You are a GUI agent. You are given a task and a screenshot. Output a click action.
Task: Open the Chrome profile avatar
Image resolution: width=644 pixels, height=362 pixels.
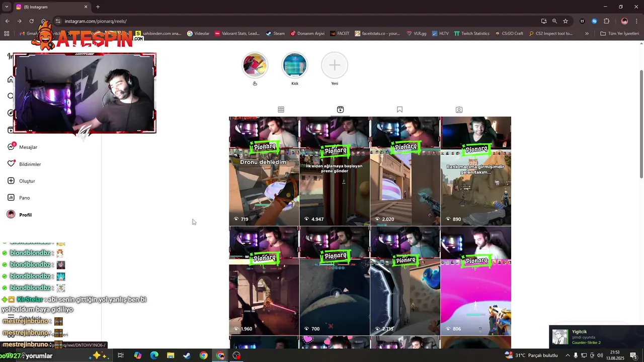pos(624,21)
